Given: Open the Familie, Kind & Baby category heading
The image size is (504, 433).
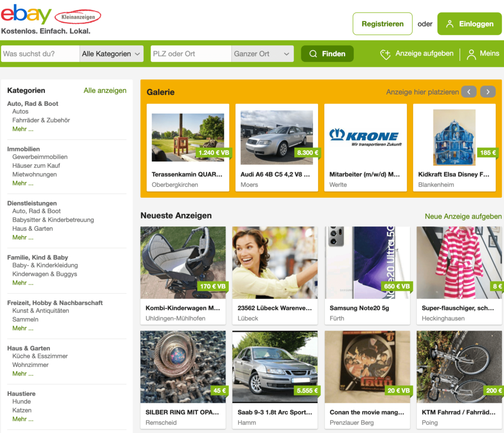Looking at the screenshot, I should pos(37,258).
